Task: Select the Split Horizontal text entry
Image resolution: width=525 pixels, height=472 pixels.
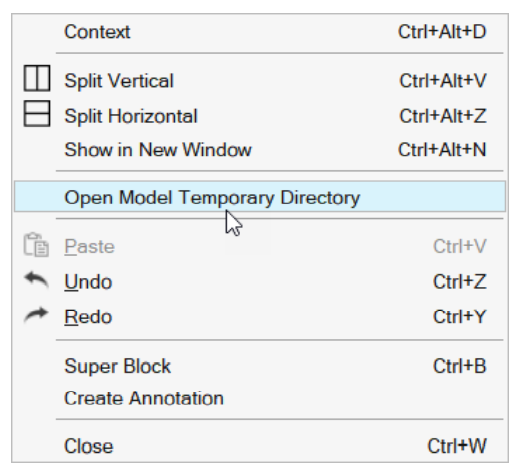Action: point(131,116)
